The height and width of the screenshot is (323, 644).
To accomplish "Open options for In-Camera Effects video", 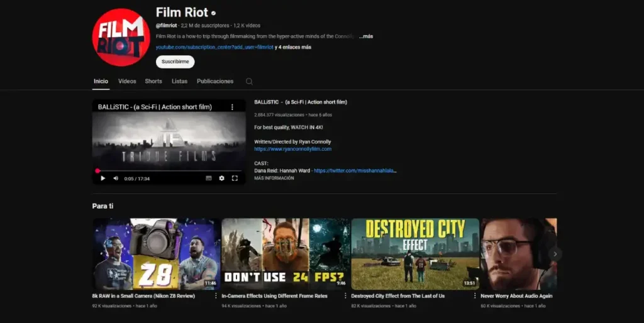I will tap(345, 295).
